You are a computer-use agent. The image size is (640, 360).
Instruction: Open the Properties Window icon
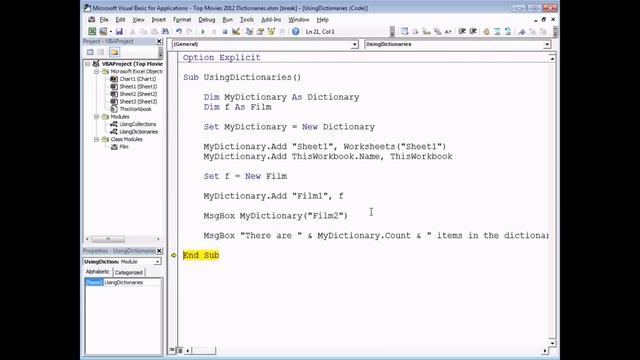[260, 31]
